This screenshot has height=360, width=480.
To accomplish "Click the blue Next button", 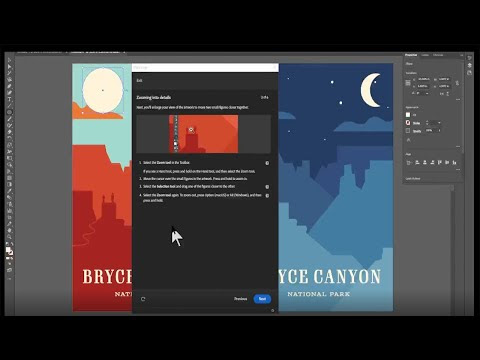I will coord(262,299).
